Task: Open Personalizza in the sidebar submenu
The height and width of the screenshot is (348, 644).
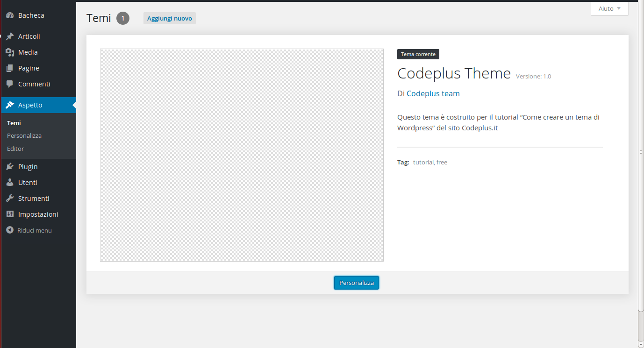Action: (x=24, y=136)
